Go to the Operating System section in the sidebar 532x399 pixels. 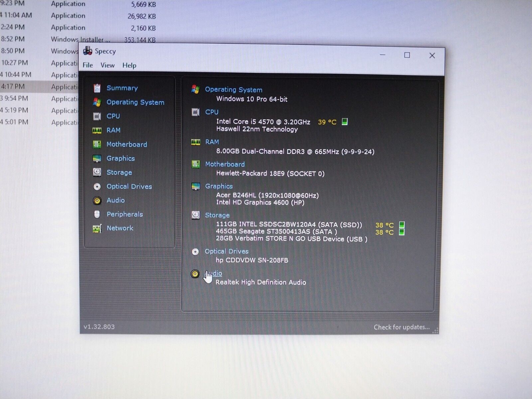(135, 102)
